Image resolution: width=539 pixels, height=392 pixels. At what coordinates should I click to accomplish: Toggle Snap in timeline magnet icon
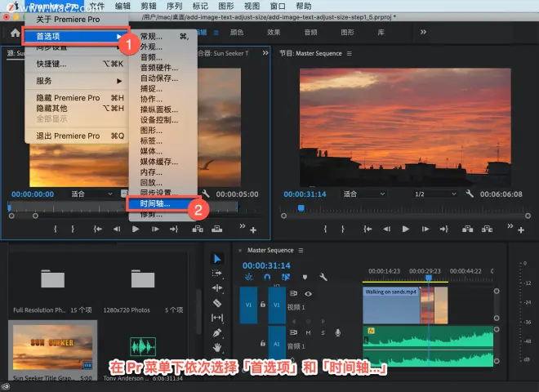(267, 277)
